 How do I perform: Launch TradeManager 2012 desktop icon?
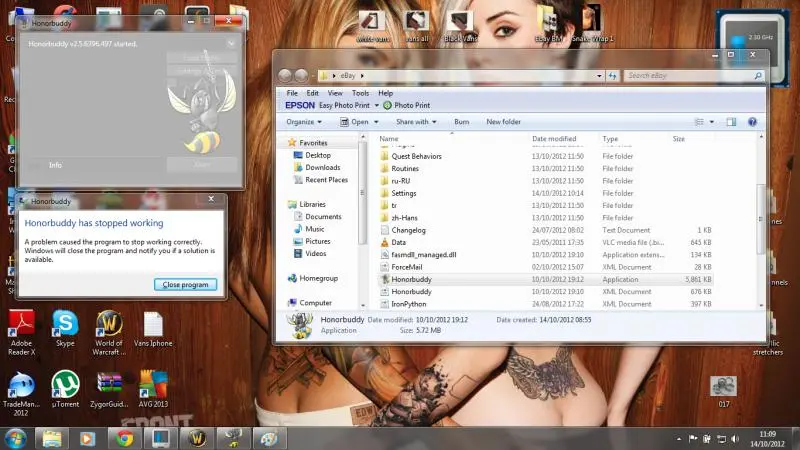point(21,393)
